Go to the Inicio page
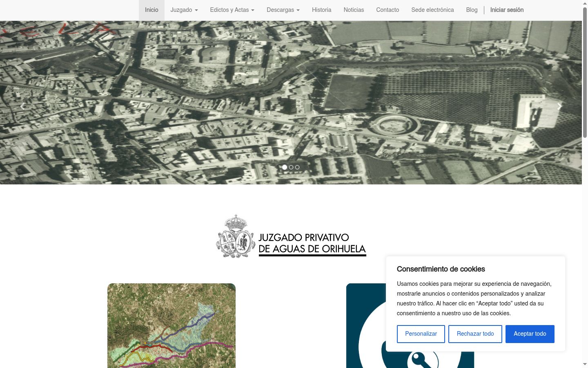 [x=151, y=10]
